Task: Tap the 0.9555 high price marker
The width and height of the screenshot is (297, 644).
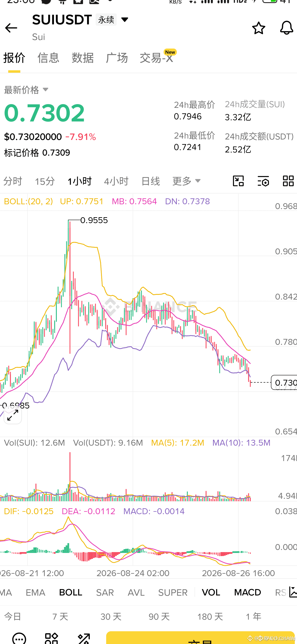Action: pos(94,220)
